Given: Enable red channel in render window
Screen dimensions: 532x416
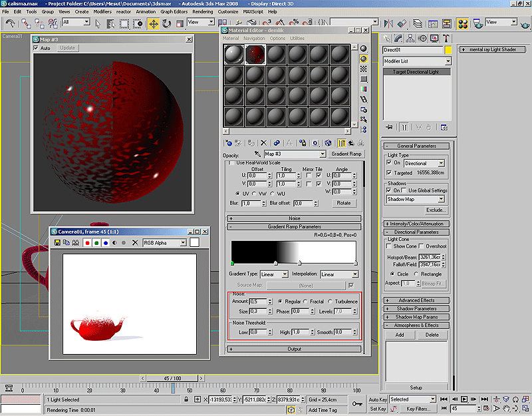Looking at the screenshot, I should [87, 243].
